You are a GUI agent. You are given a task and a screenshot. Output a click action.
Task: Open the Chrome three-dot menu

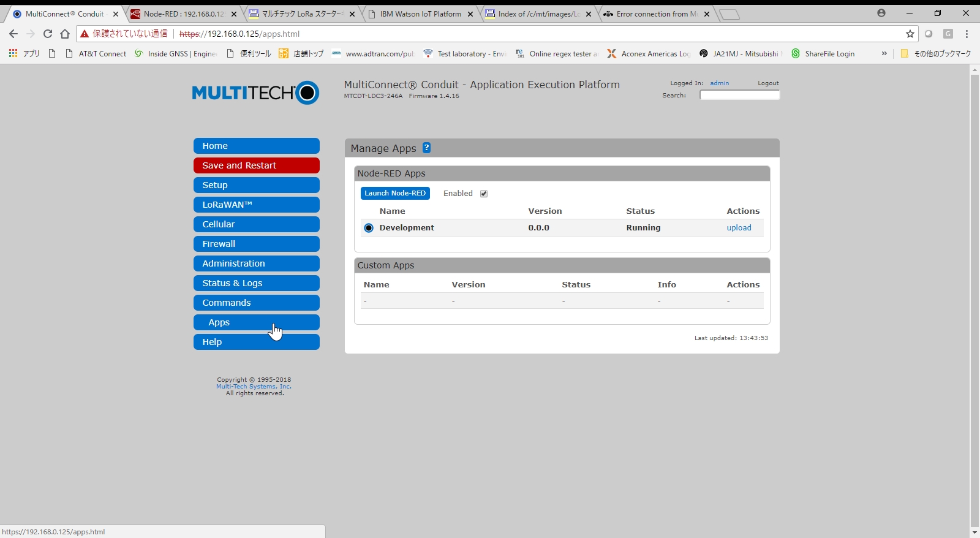967,34
